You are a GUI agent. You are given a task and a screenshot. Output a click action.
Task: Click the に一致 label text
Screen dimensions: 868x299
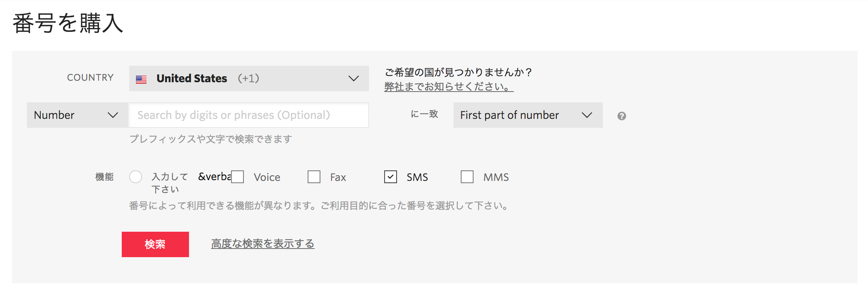click(424, 114)
